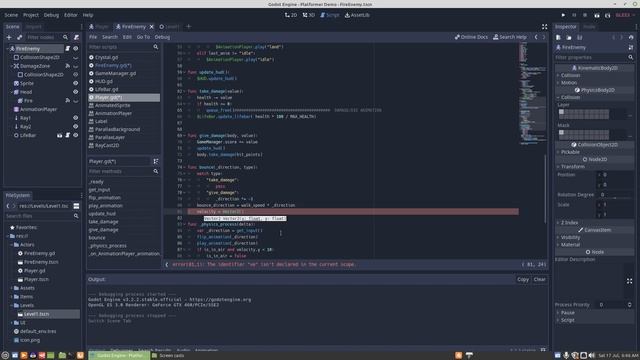Viewport: 640px width, 360px height.
Task: Save resource icon in Inspector
Action: [579, 37]
